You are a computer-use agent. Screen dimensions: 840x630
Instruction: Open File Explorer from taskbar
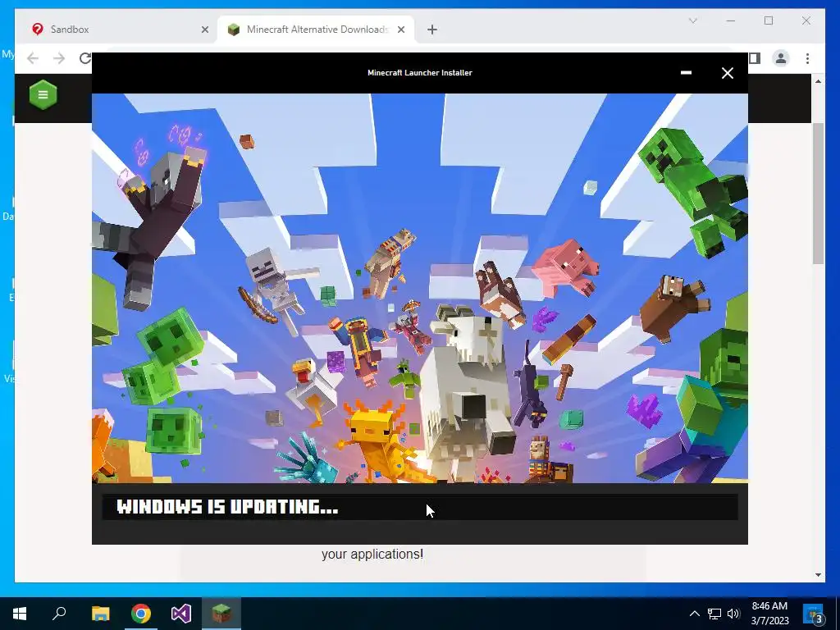(100, 614)
